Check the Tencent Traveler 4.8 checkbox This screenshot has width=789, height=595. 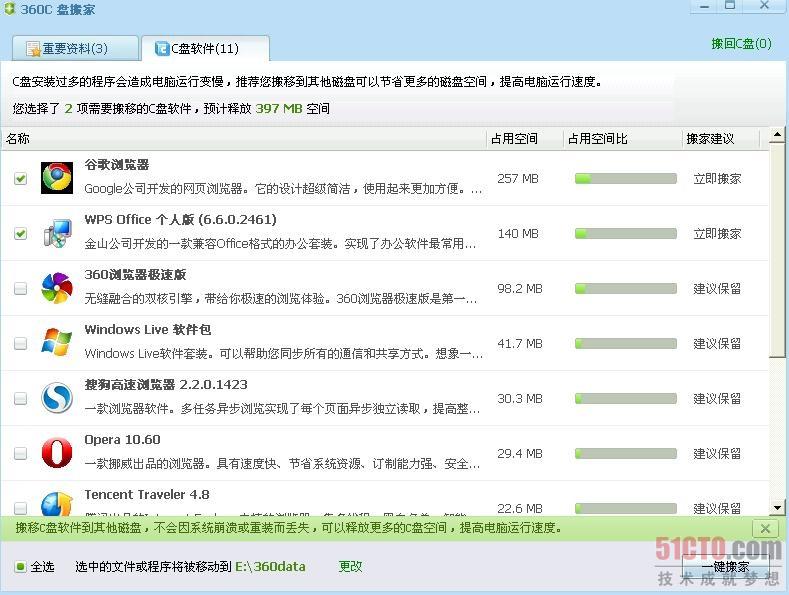point(21,508)
